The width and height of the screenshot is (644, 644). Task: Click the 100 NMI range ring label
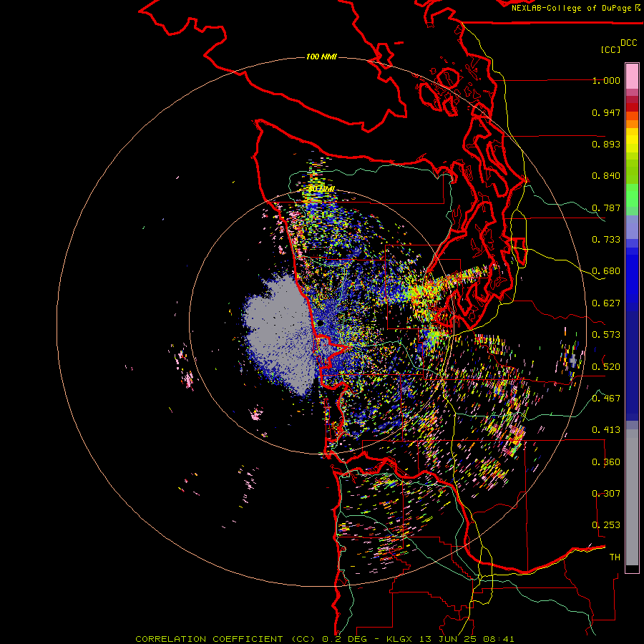(321, 57)
